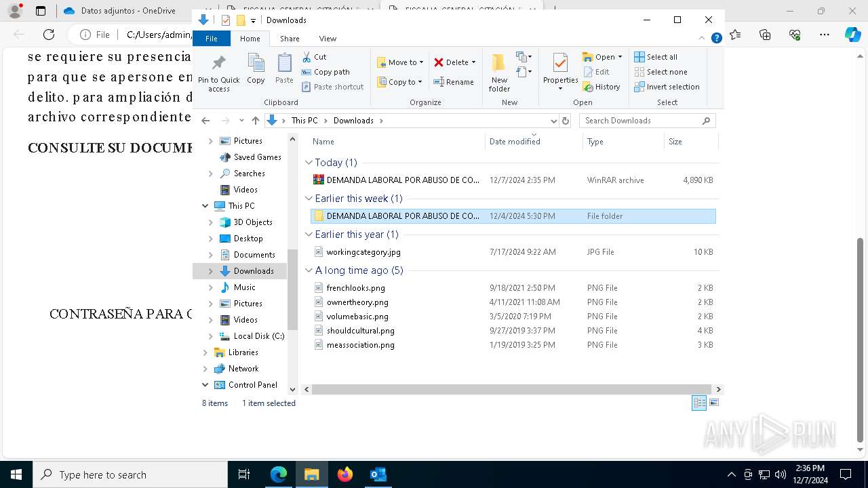The width and height of the screenshot is (868, 488).
Task: Select workingcategory.jpg file
Action: click(513, 252)
